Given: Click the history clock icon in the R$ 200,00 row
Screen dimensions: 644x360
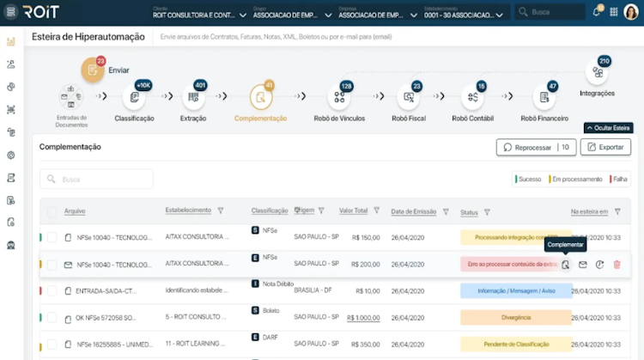Looking at the screenshot, I should (x=599, y=265).
